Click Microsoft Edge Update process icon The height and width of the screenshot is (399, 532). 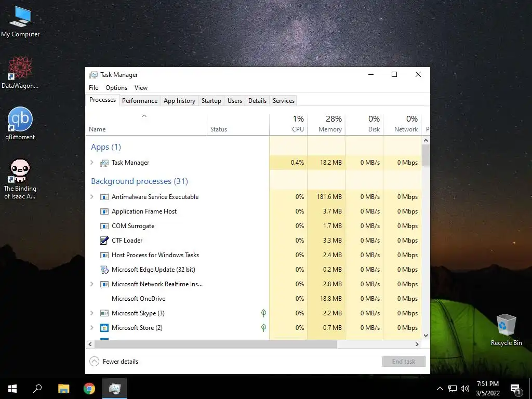point(104,270)
